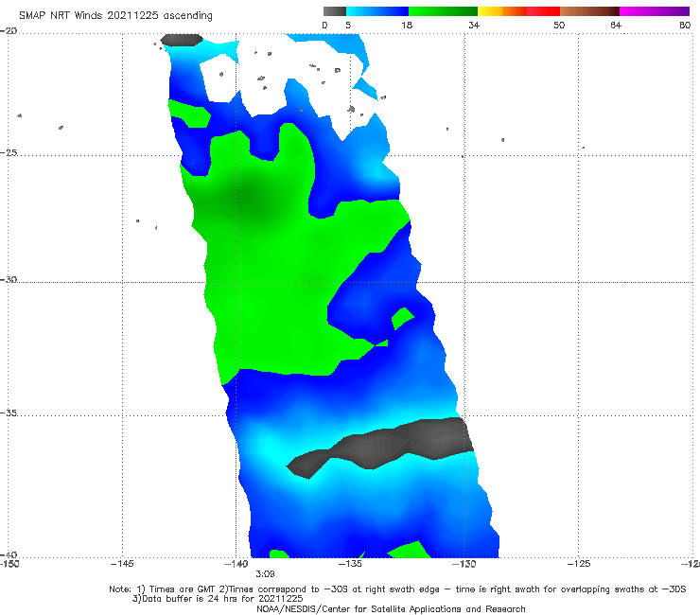Click the small dark gray patch at the swath top
The height and width of the screenshot is (615, 700).
(x=182, y=40)
